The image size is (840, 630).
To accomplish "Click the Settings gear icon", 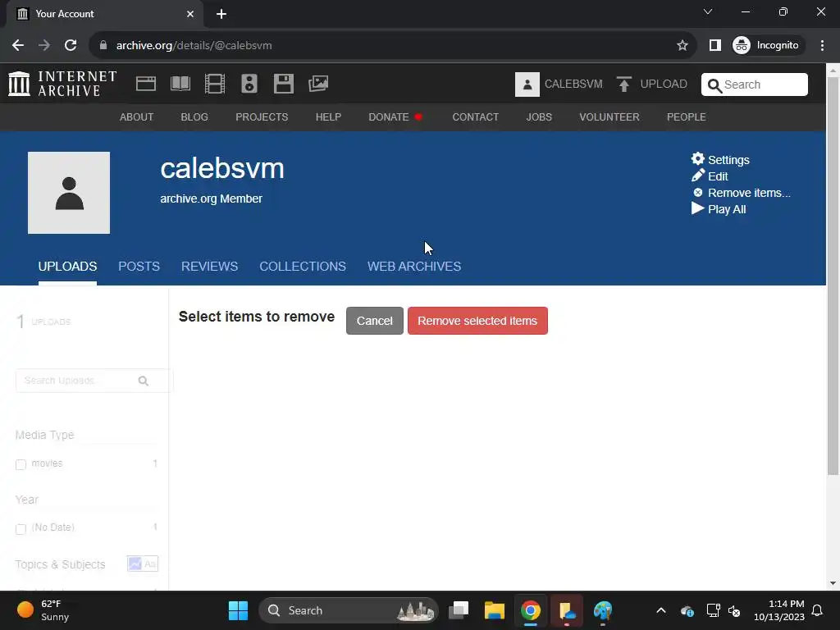I will click(697, 158).
